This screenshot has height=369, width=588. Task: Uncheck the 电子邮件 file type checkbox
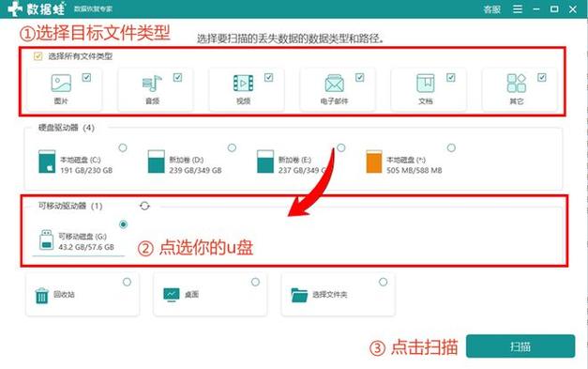[x=360, y=77]
